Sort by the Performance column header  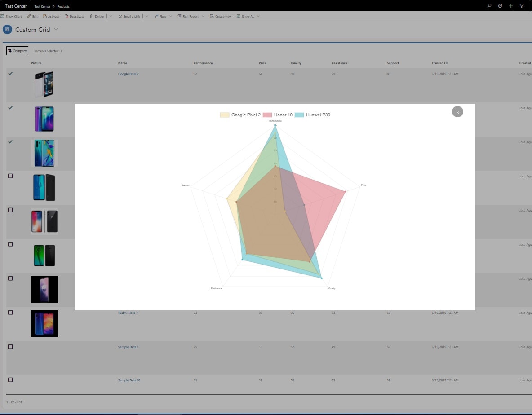(x=203, y=63)
